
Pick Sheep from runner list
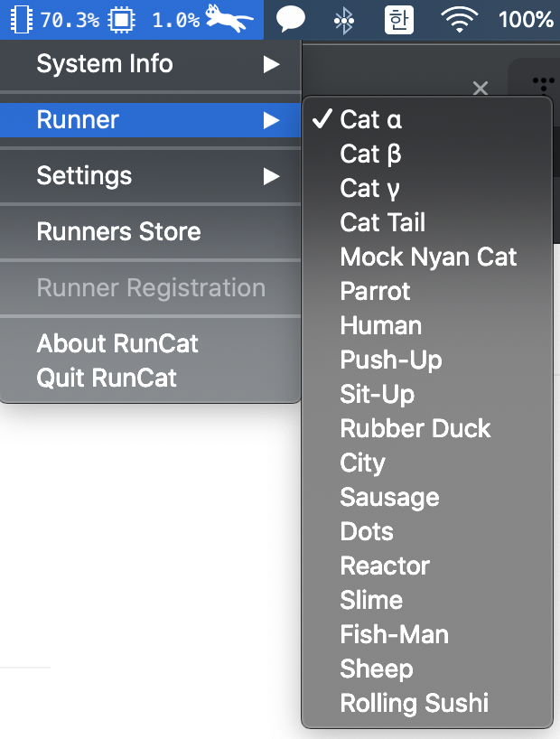pyautogui.click(x=427, y=669)
